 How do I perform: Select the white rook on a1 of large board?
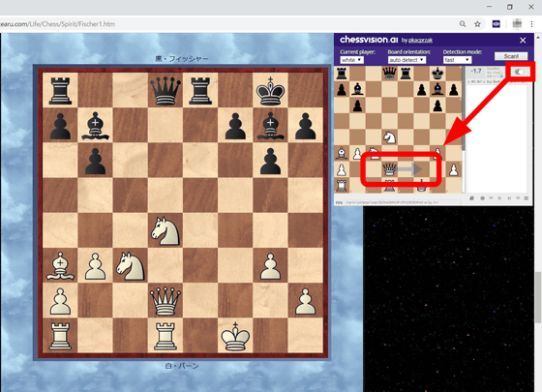coord(60,336)
